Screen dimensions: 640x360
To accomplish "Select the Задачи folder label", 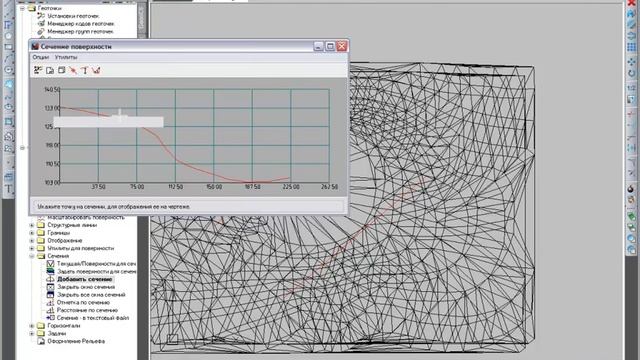I will point(56,334).
